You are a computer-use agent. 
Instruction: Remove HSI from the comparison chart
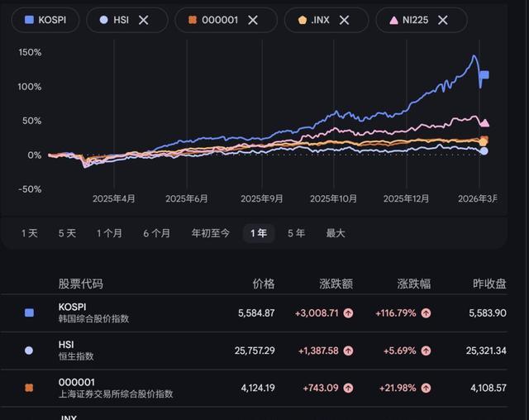[144, 20]
